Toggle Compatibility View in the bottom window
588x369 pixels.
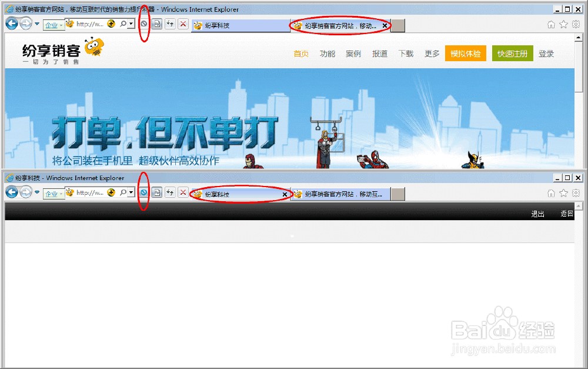coord(157,192)
